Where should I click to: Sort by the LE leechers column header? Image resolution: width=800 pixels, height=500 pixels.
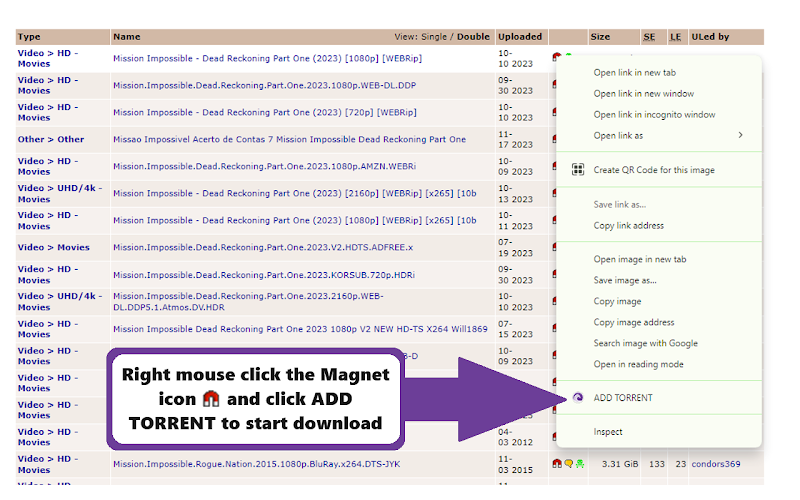[675, 37]
